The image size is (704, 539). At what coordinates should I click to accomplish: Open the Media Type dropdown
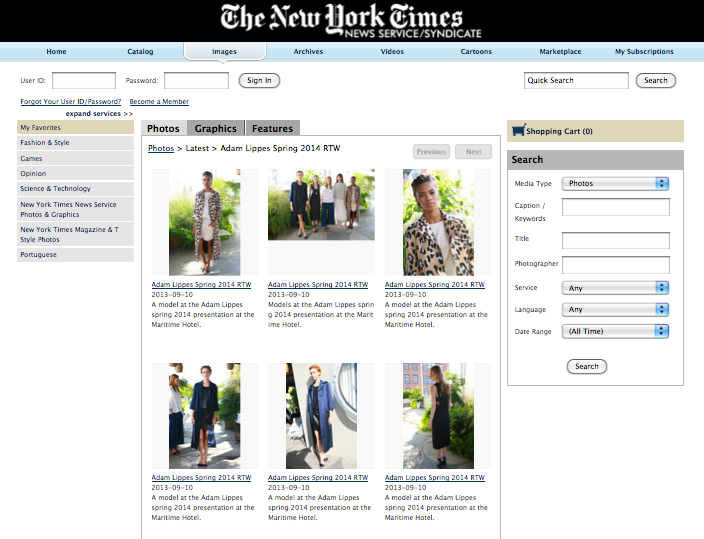pyautogui.click(x=615, y=183)
